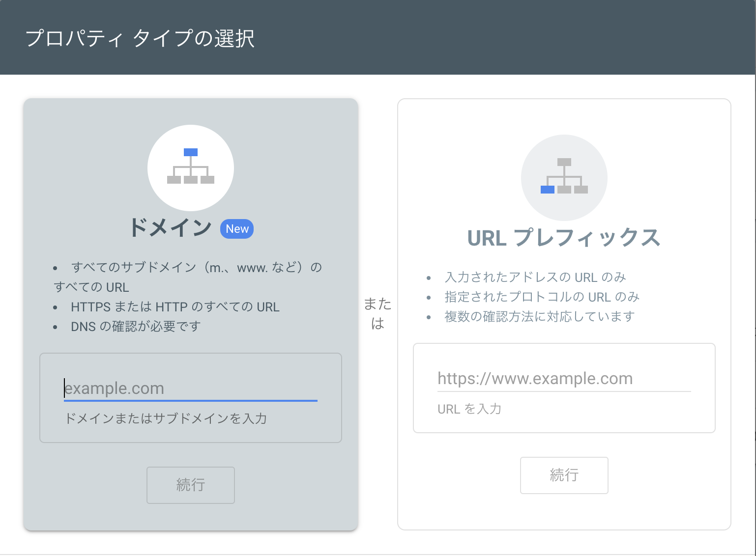Click the blue node in URL プレフィックス diagram

click(x=547, y=190)
